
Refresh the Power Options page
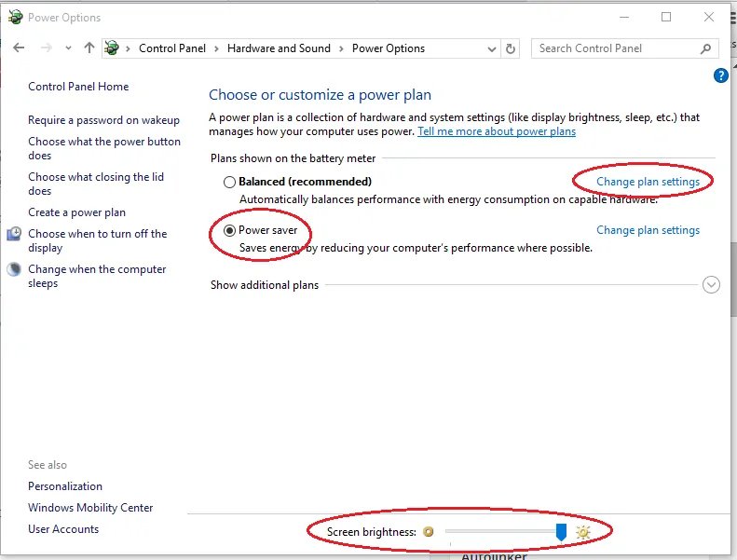click(x=511, y=48)
